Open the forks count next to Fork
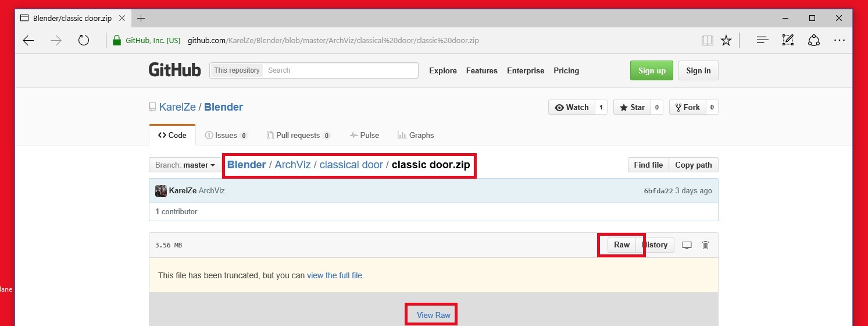Image resolution: width=868 pixels, height=326 pixels. 712,107
